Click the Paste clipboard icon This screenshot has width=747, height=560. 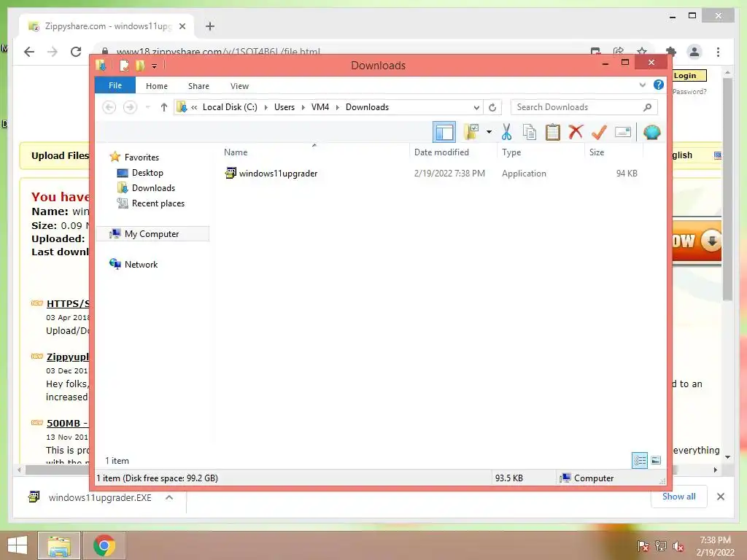pyautogui.click(x=553, y=132)
